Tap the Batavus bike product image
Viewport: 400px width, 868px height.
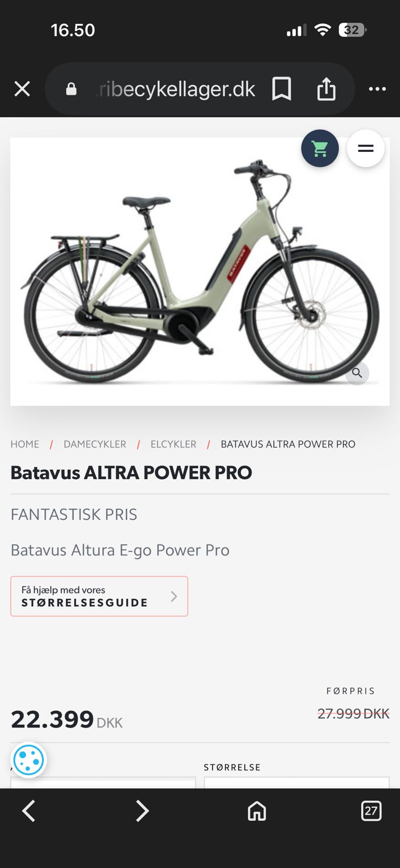pyautogui.click(x=200, y=271)
